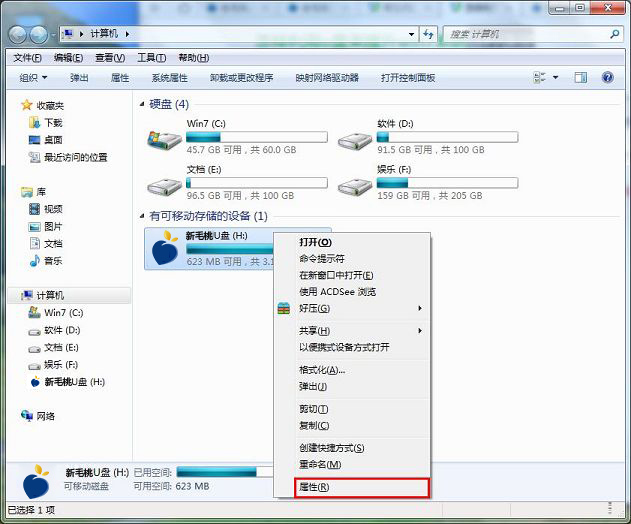This screenshot has height=524, width=631.
Task: Open the 组织 dropdown in toolbar
Action: click(x=33, y=78)
